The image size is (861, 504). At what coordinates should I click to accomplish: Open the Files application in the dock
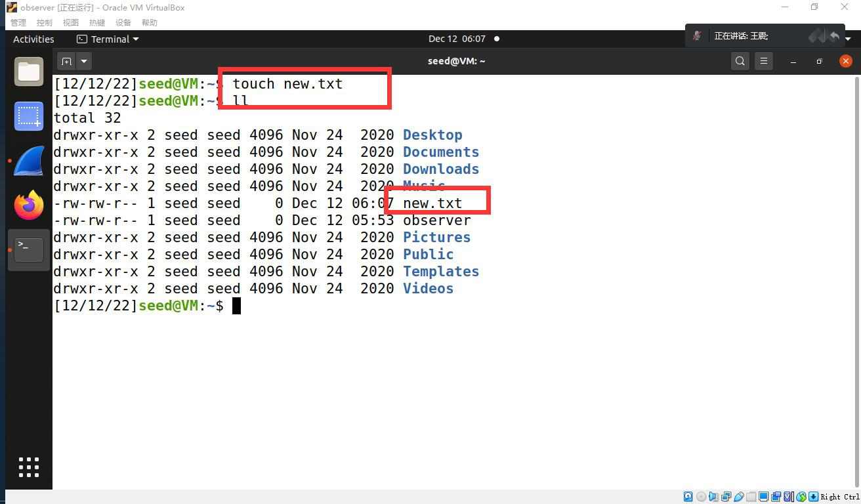pyautogui.click(x=29, y=71)
